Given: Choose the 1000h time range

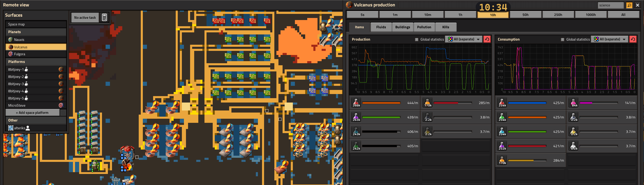Looking at the screenshot, I should click(x=591, y=15).
